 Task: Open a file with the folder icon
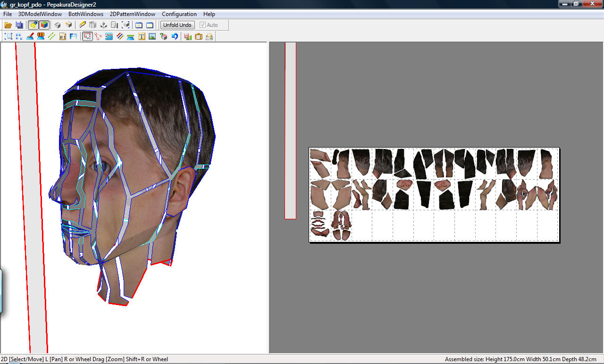click(8, 25)
